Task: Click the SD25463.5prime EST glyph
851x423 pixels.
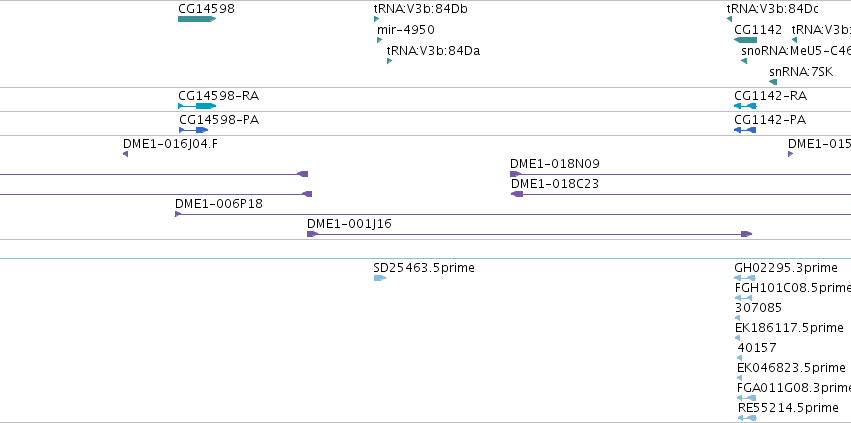Action: pyautogui.click(x=380, y=278)
